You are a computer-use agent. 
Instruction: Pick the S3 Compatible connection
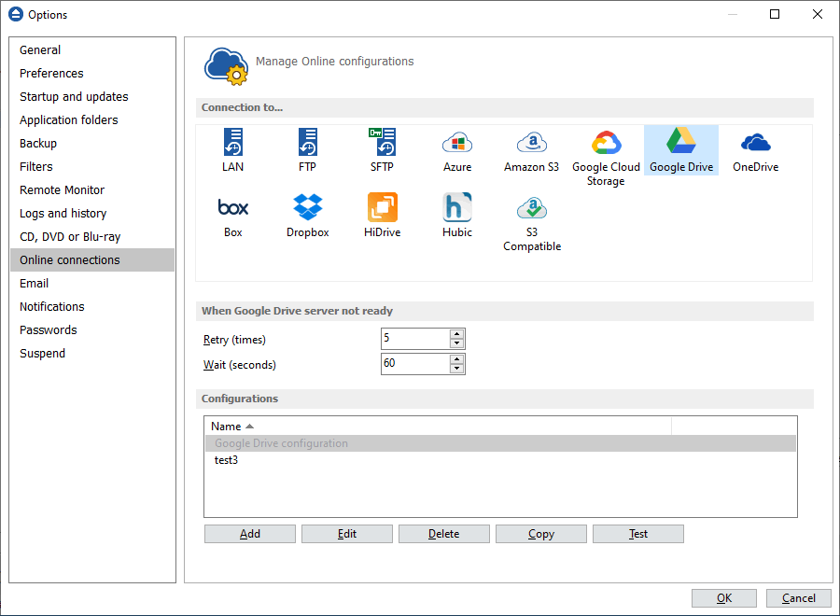pos(531,222)
